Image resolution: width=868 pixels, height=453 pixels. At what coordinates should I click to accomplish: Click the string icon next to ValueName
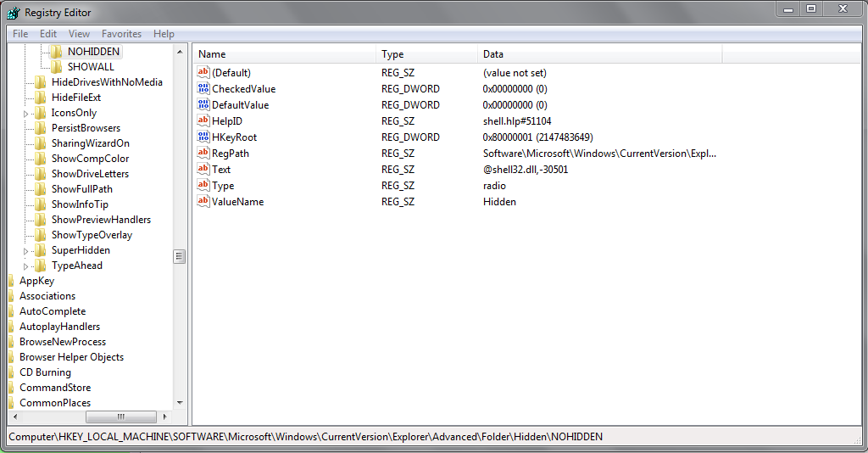(203, 201)
